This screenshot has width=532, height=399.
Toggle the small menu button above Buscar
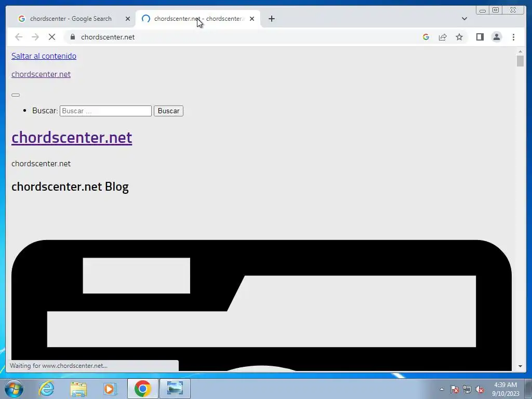16,95
